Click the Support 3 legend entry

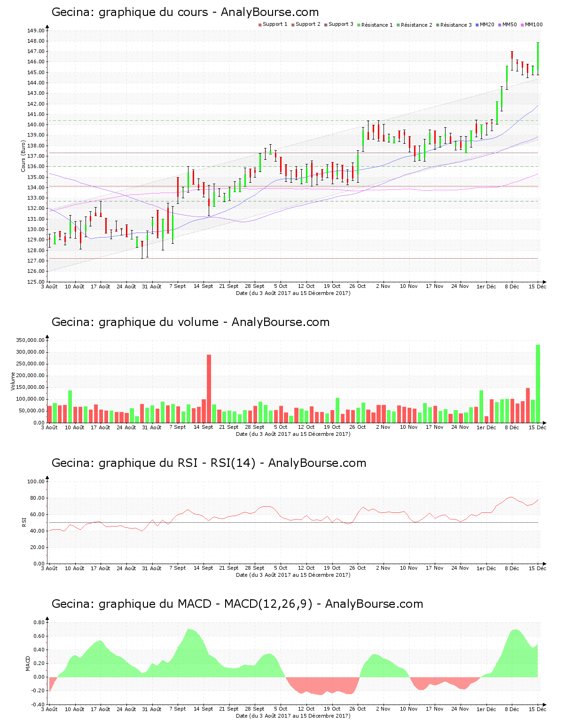click(x=339, y=24)
